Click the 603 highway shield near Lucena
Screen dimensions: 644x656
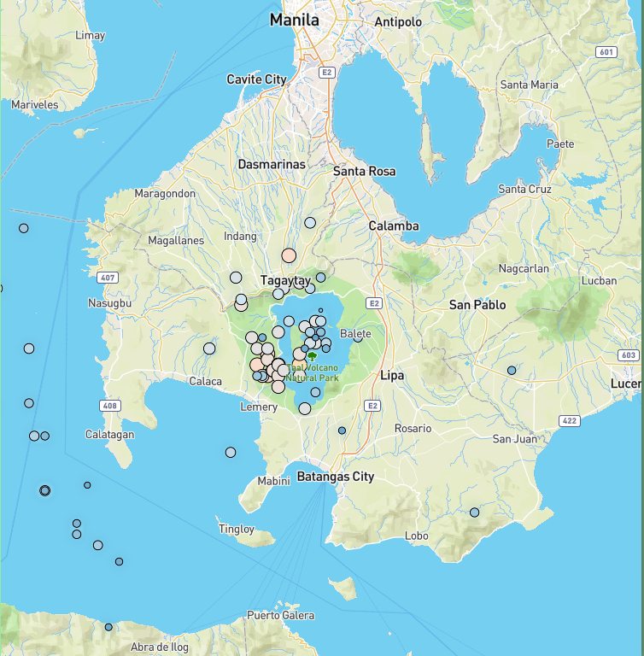(628, 354)
